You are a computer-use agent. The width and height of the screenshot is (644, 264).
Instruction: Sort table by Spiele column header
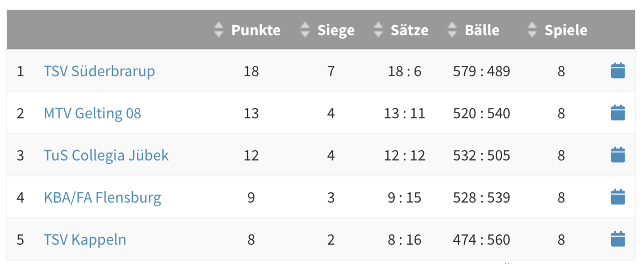click(566, 30)
